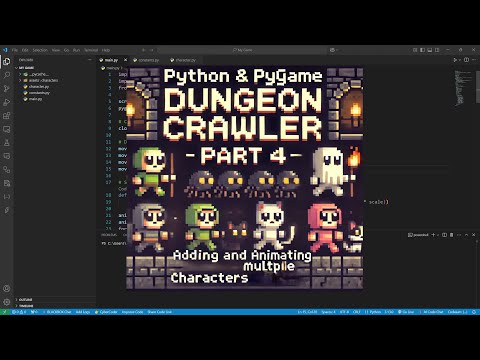The image size is (480, 360).
Task: Add a new terminal with plus
Action: (x=433, y=235)
